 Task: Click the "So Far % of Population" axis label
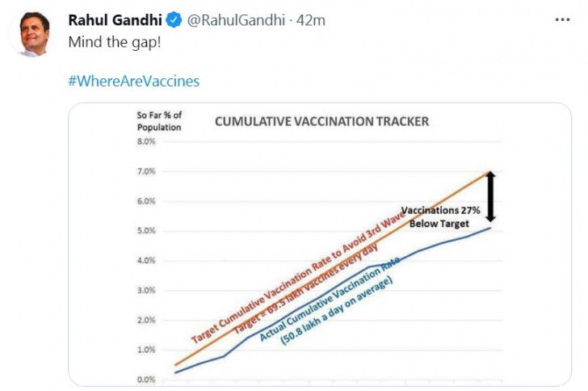[x=158, y=121]
